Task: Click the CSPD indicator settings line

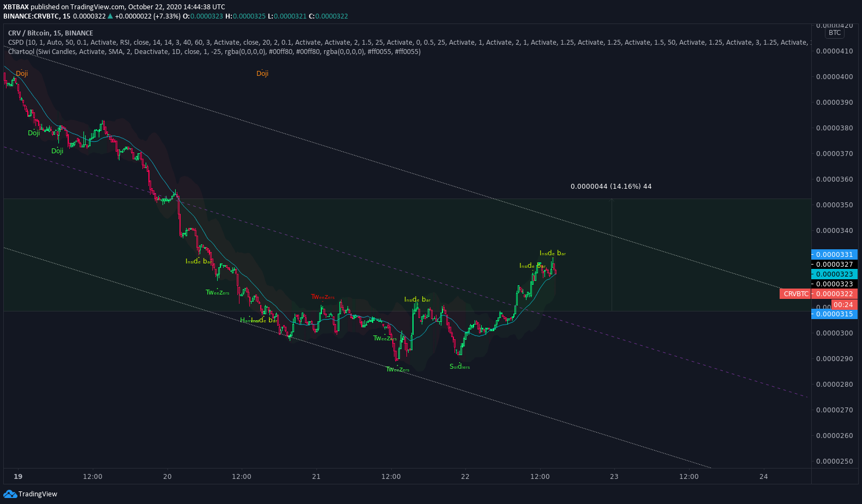Action: pyautogui.click(x=409, y=43)
